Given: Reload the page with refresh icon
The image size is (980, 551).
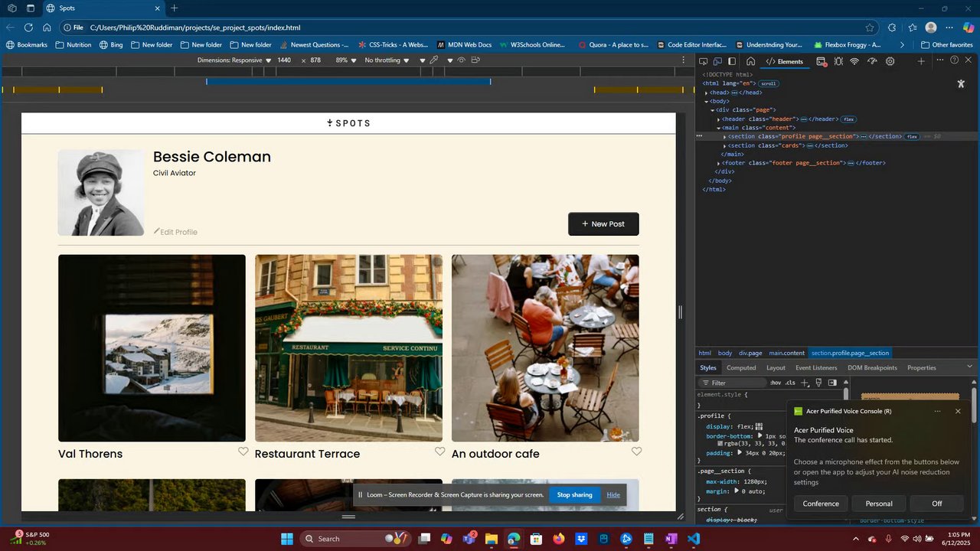Looking at the screenshot, I should point(29,27).
